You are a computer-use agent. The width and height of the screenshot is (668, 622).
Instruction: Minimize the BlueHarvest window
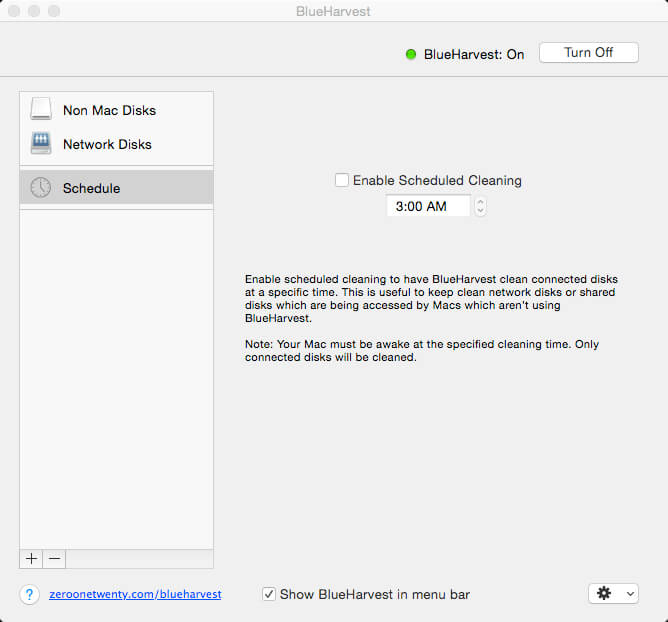[34, 11]
